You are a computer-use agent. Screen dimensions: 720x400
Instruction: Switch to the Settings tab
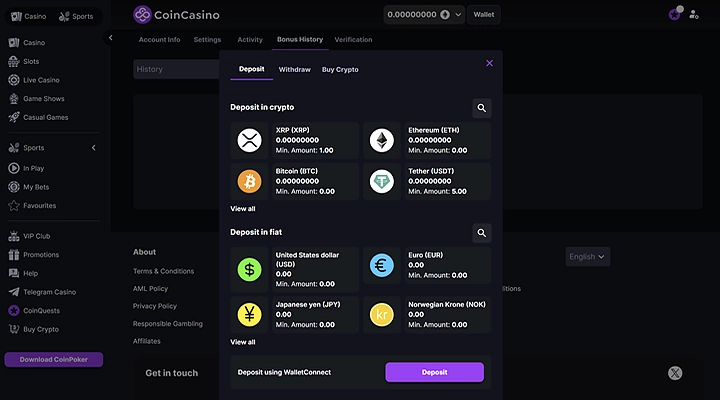(x=207, y=40)
